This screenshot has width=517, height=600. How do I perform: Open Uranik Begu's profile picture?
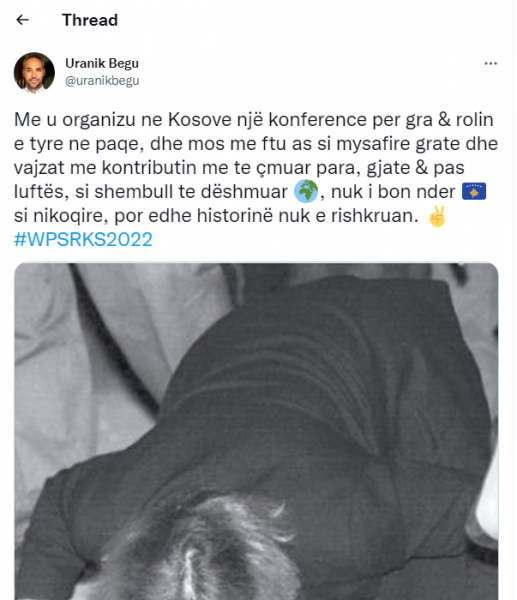pos(34,73)
